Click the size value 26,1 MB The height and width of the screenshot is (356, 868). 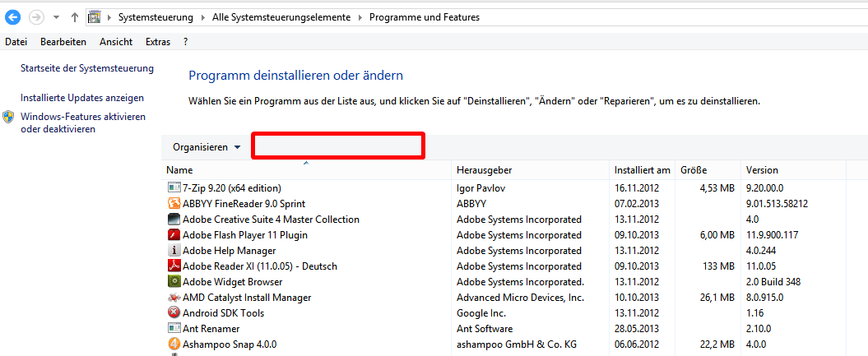[x=717, y=298]
